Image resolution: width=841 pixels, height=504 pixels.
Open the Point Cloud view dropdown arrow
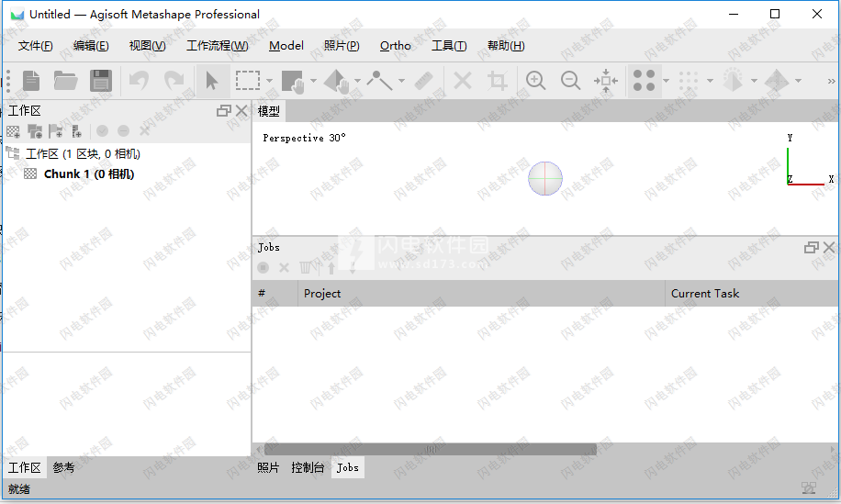(667, 81)
